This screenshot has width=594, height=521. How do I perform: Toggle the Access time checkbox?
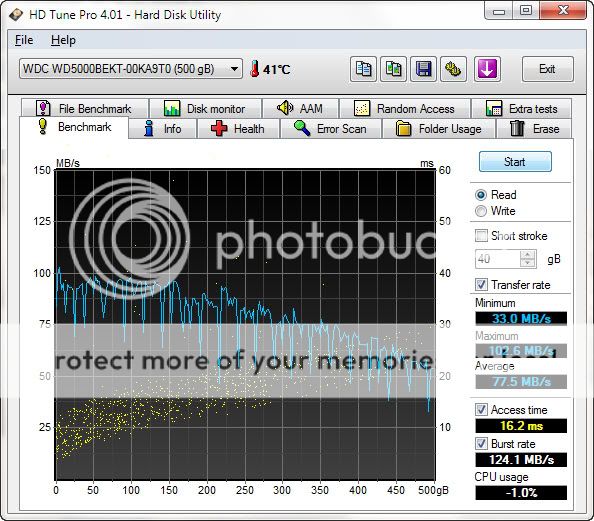click(x=481, y=410)
